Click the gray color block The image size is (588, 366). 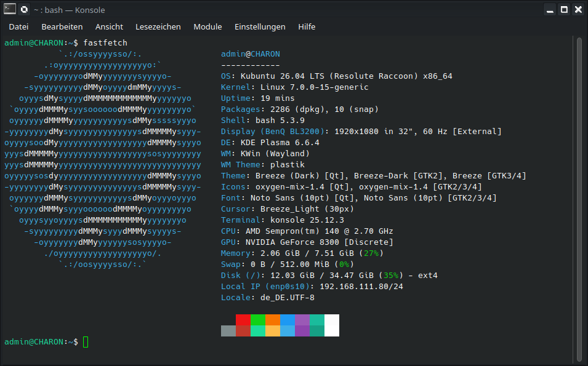click(228, 331)
